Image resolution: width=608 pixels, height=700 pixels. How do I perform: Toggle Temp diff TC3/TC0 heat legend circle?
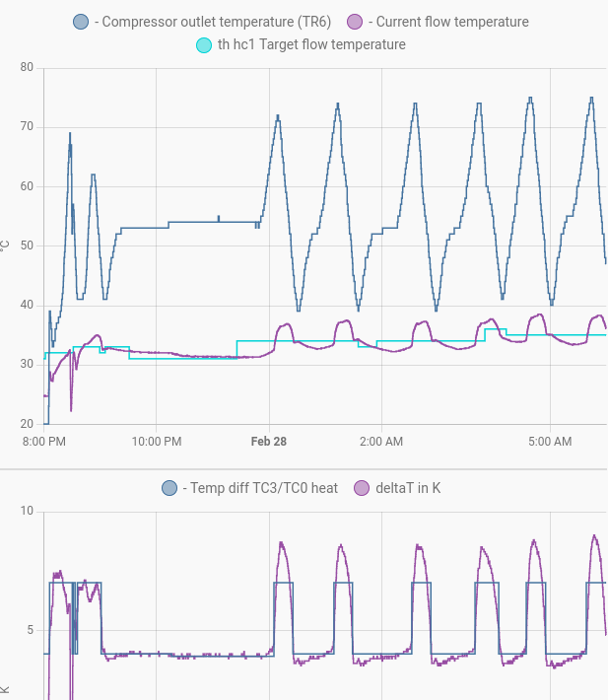pyautogui.click(x=169, y=488)
